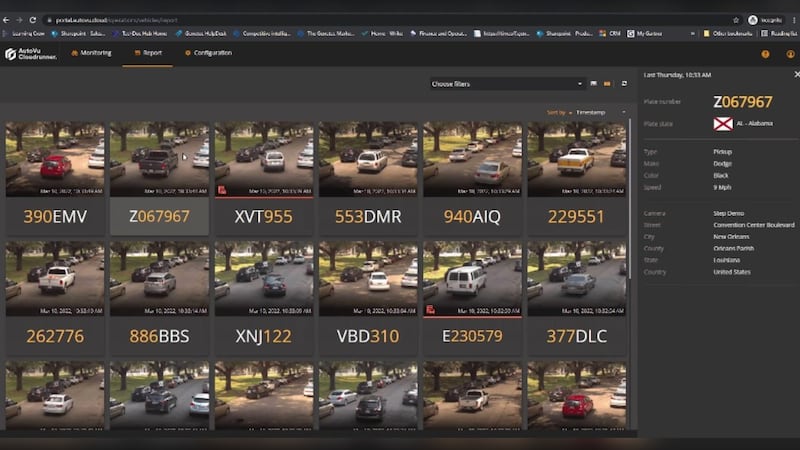Click the browser back arrow
This screenshot has width=800, height=450.
click(6, 20)
